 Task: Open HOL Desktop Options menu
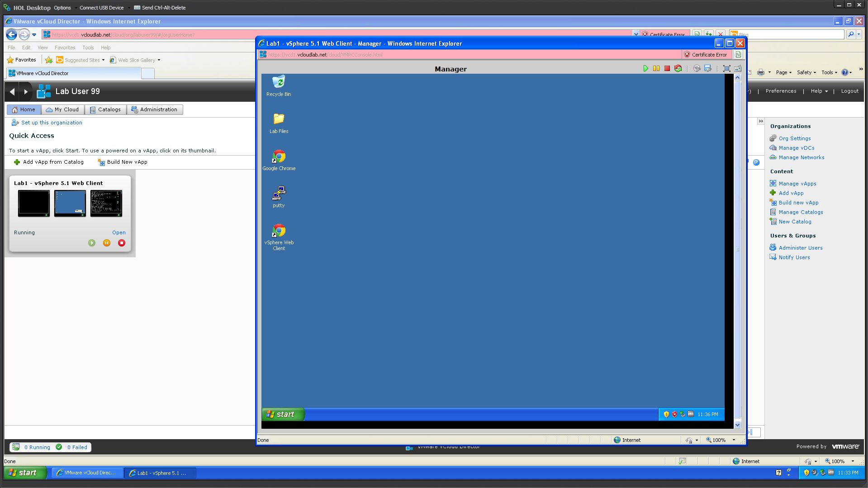[62, 8]
